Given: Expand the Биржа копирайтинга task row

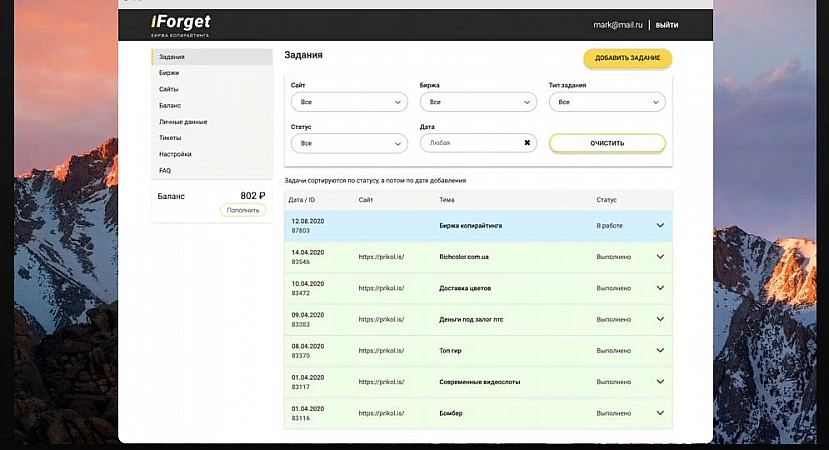Looking at the screenshot, I should click(660, 226).
